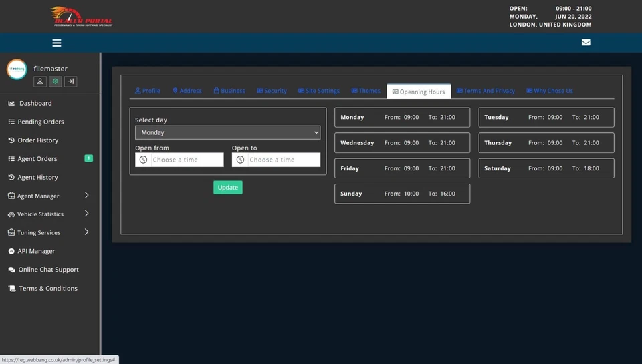
Task: Click the logout arrow icon button
Action: 70,81
